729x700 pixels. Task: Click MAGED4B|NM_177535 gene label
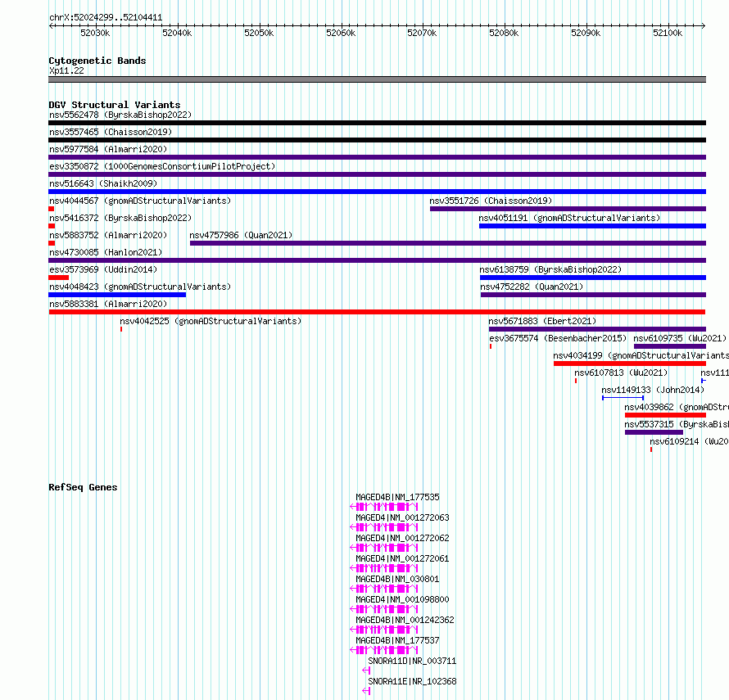click(397, 497)
